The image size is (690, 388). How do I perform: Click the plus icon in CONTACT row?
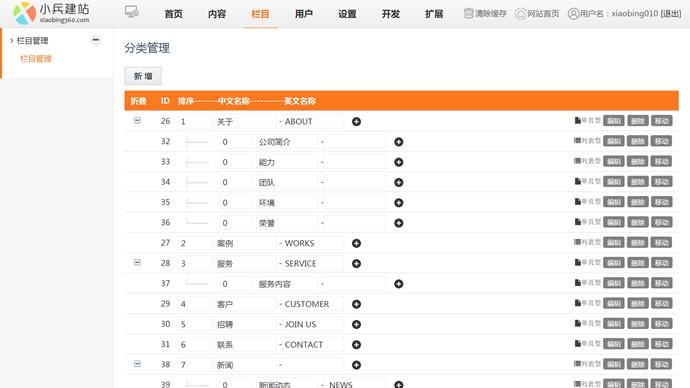(x=356, y=344)
